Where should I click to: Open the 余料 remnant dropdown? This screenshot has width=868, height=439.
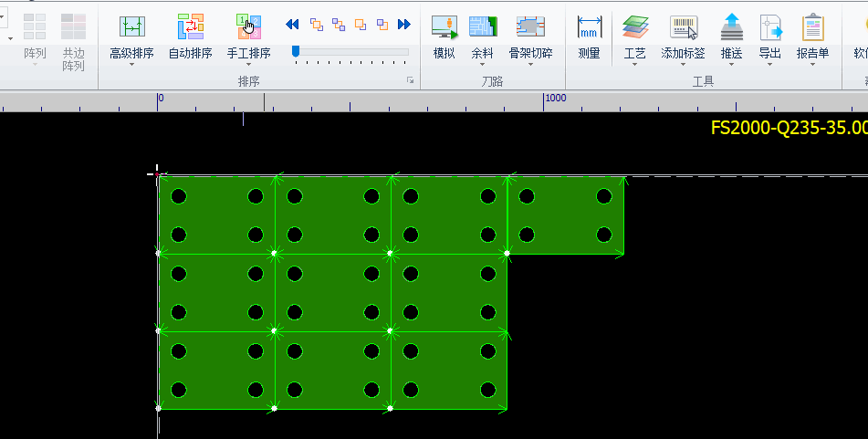482,65
